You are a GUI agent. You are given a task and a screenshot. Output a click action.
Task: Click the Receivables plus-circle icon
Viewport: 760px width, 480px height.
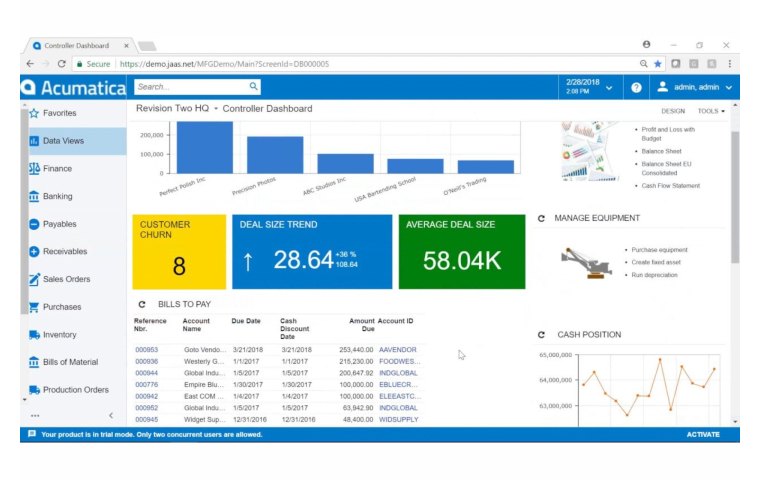(x=34, y=252)
